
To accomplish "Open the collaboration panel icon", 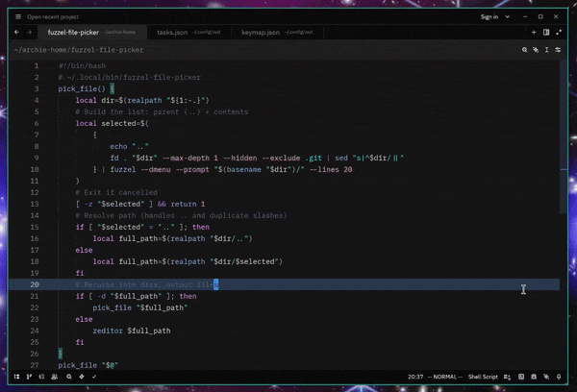I will click(54, 377).
